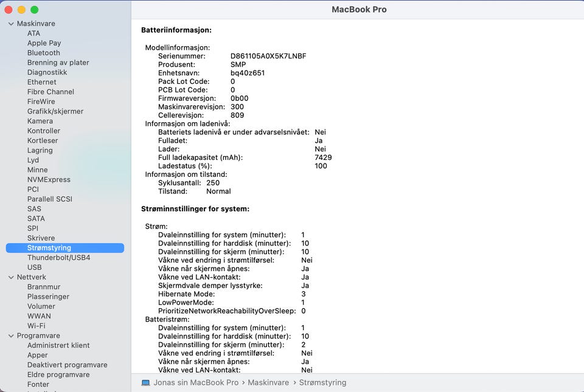Click the Programvare category label
Screen dimensions: 584x392
tap(38, 335)
